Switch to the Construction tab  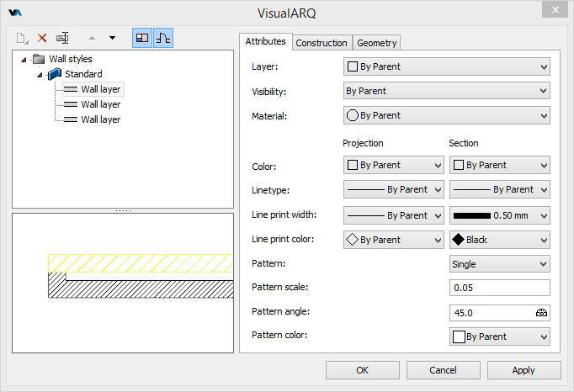click(x=322, y=43)
